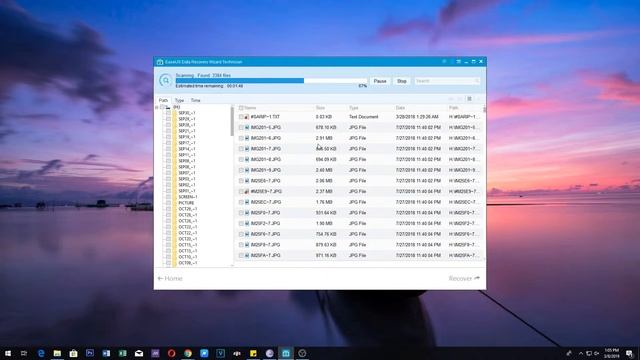The height and width of the screenshot is (360, 640).
Task: Switch to the Time tab
Action: point(196,100)
